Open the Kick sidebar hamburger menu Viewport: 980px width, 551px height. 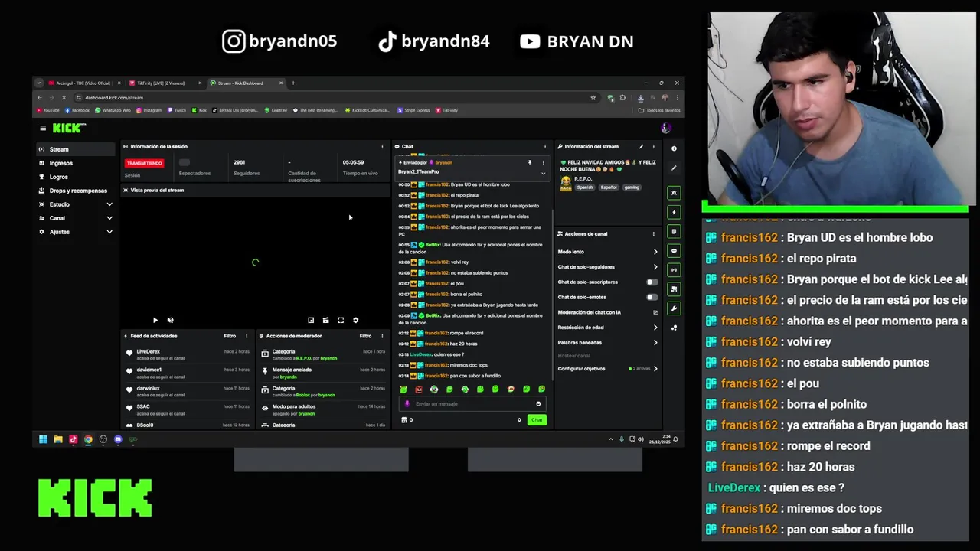43,128
